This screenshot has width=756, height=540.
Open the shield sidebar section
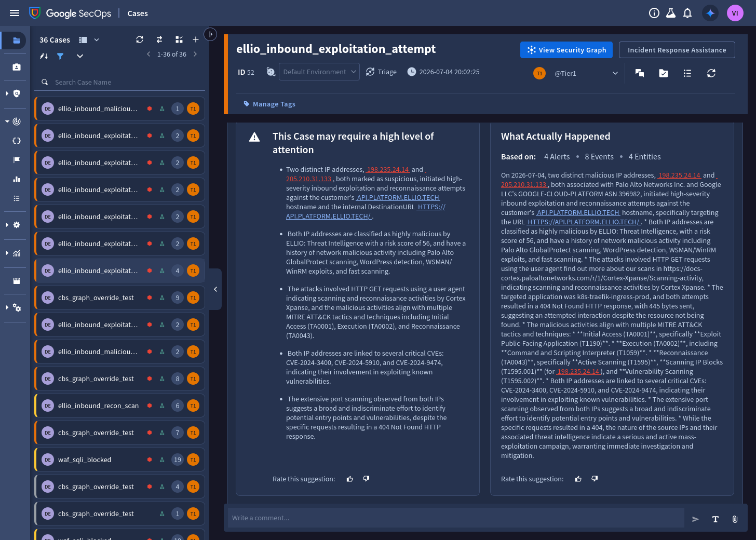17,93
